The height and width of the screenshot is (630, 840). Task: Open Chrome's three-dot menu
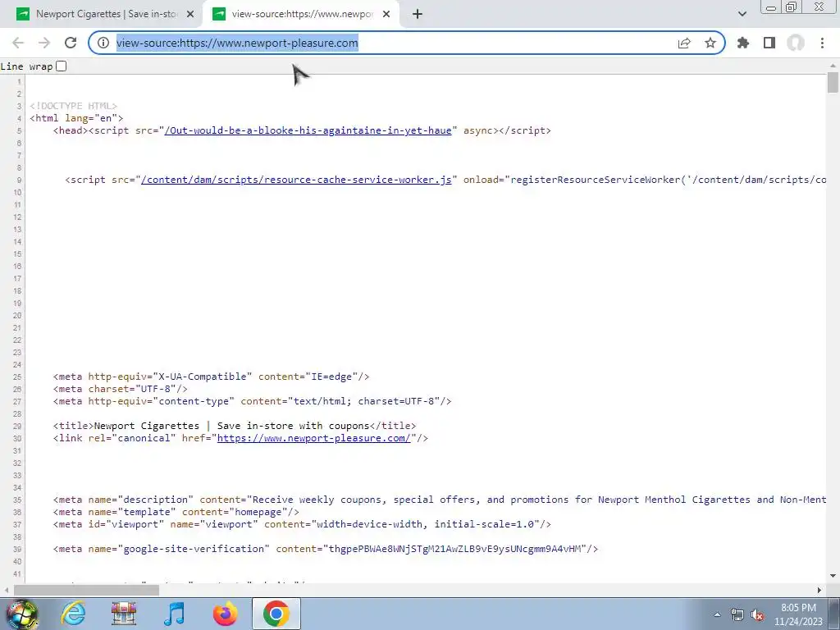(822, 43)
